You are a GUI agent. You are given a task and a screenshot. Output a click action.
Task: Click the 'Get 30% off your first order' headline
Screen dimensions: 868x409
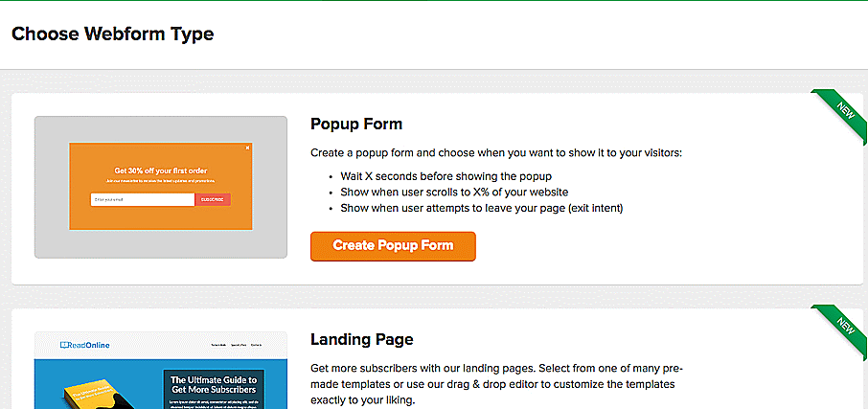click(160, 170)
